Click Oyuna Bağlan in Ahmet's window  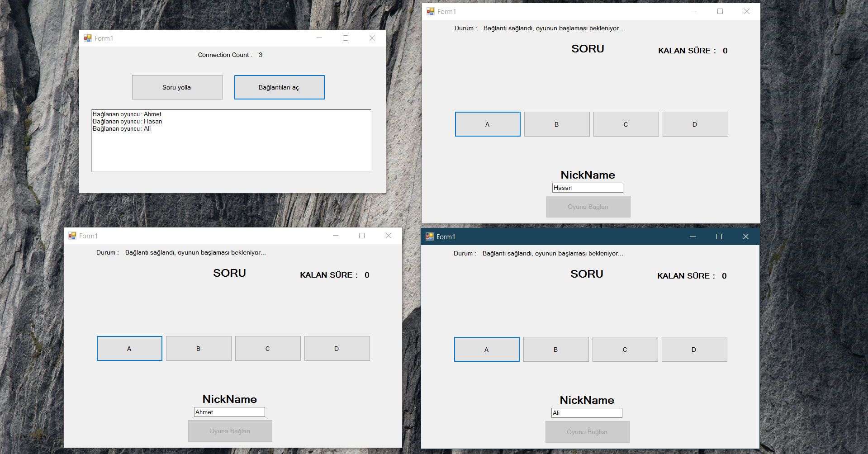230,430
